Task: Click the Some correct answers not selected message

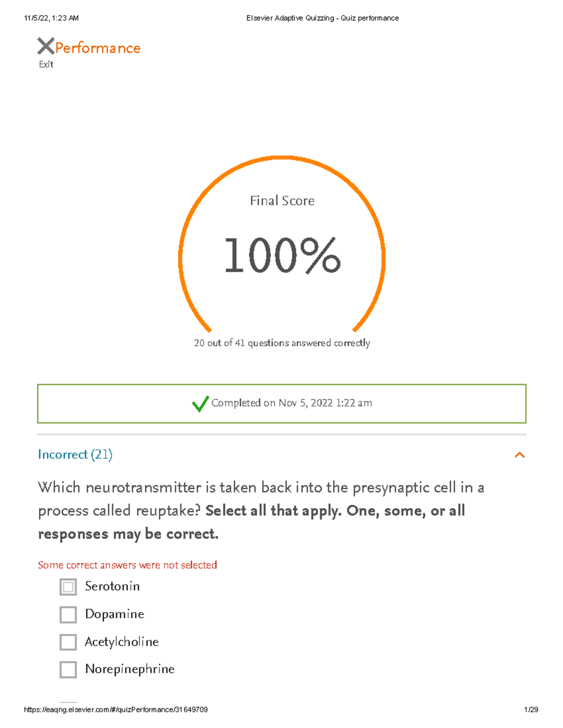Action: pos(127,565)
